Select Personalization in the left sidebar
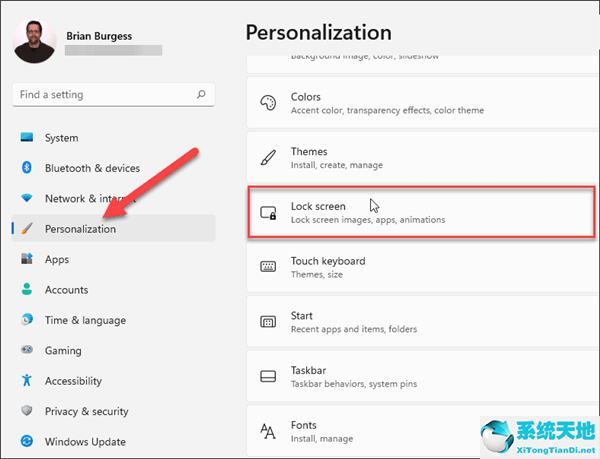The width and height of the screenshot is (600, 459). (80, 229)
